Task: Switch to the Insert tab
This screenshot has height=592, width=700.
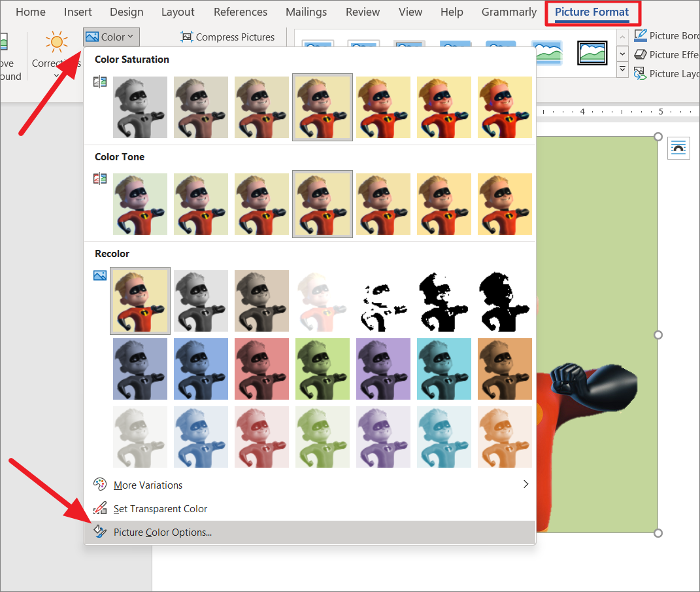Action: [x=78, y=12]
